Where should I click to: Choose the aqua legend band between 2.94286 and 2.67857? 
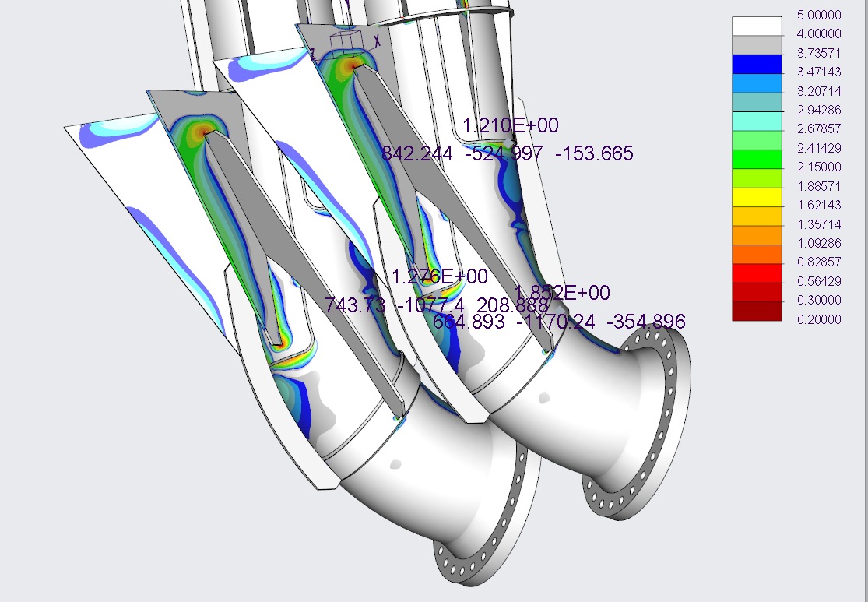coord(757,121)
